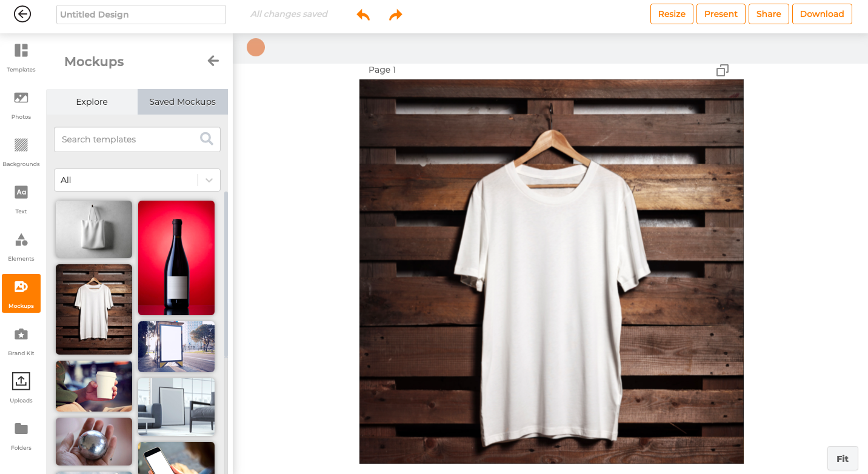Switch to the Explore tab
868x474 pixels.
[x=92, y=102]
